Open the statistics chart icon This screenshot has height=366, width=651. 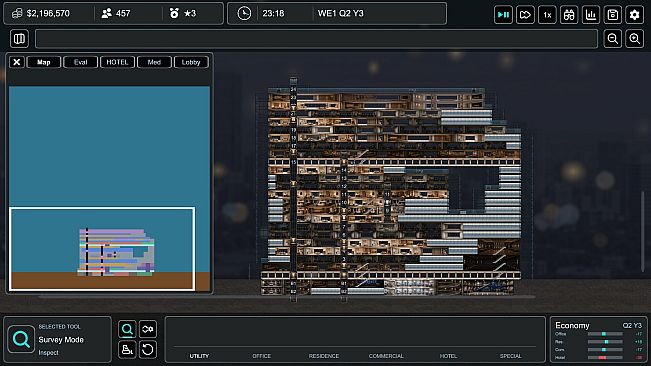(x=591, y=15)
